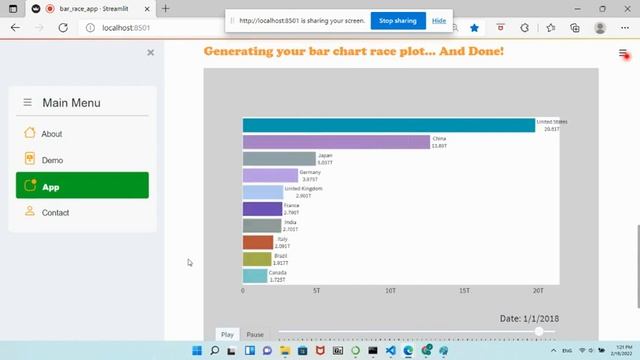This screenshot has width=640, height=360.
Task: Click the App icon in the green item
Action: pos(30,185)
